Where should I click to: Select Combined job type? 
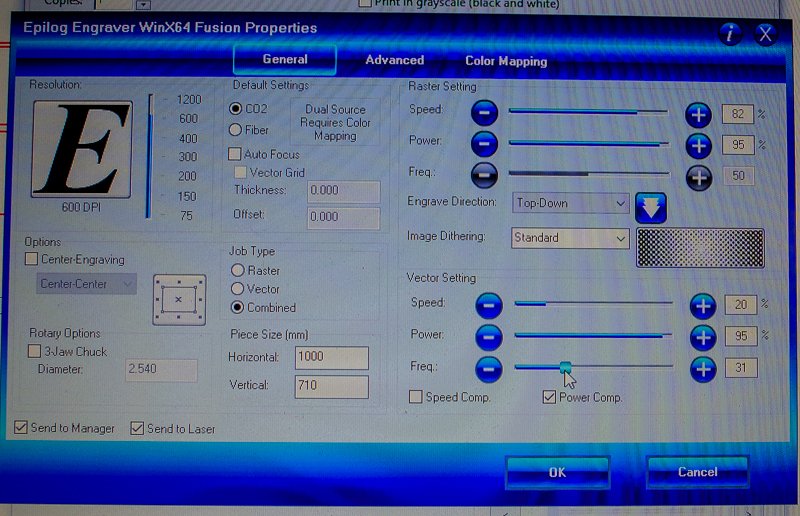point(237,307)
